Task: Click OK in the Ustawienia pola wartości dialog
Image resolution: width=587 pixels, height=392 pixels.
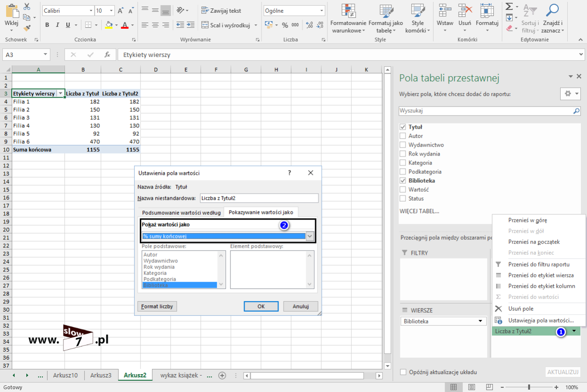Action: 261,306
